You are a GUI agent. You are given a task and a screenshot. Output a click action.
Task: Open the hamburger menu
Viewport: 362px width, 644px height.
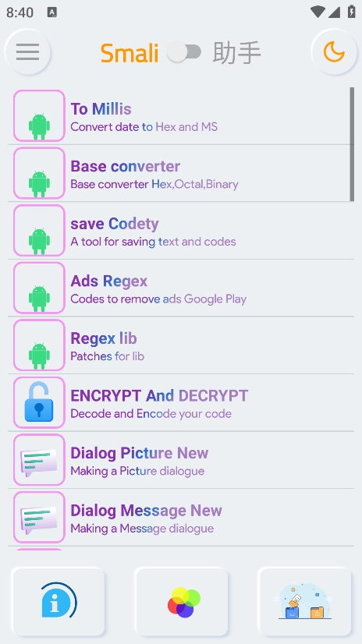[27, 52]
